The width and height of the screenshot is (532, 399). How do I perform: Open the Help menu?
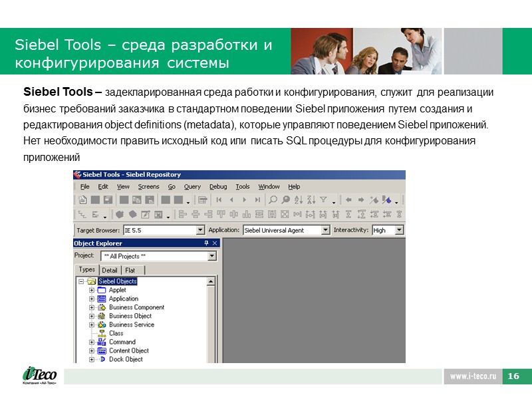point(294,187)
